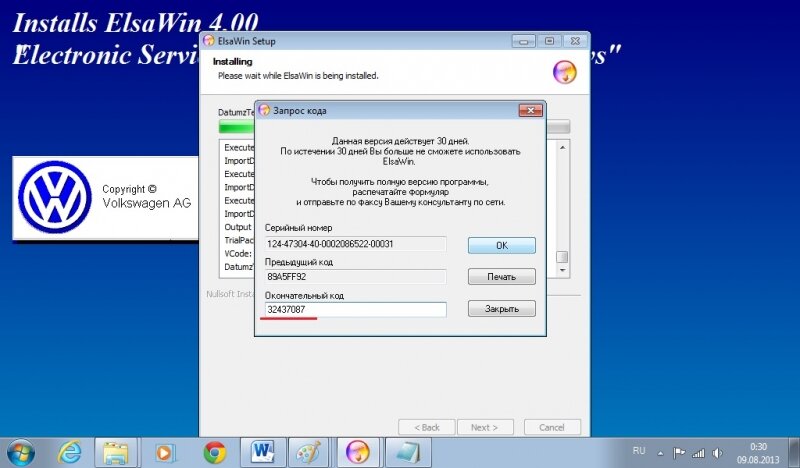Open the Windows Start menu

point(20,453)
